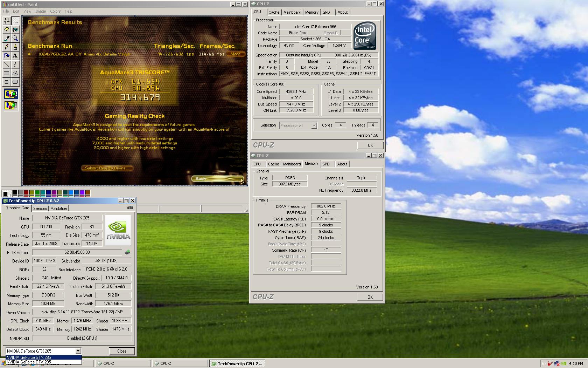Choose the Brush tool in Paint
The width and height of the screenshot is (588, 368).
tap(15, 47)
